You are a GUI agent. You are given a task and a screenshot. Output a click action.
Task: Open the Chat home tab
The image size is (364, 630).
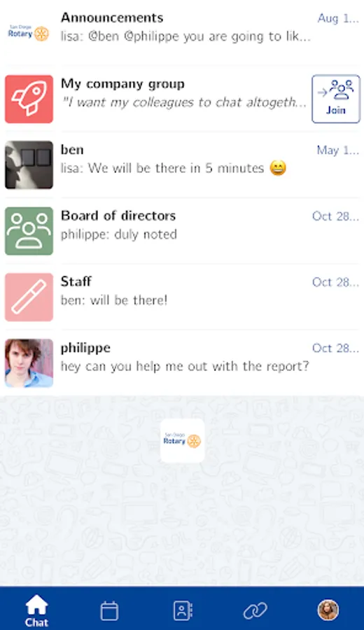tap(36, 610)
